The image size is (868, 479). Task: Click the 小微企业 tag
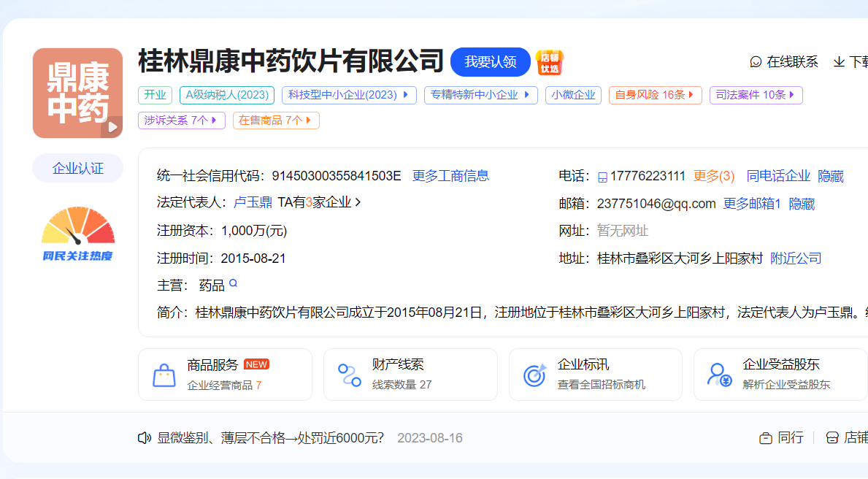tap(574, 95)
